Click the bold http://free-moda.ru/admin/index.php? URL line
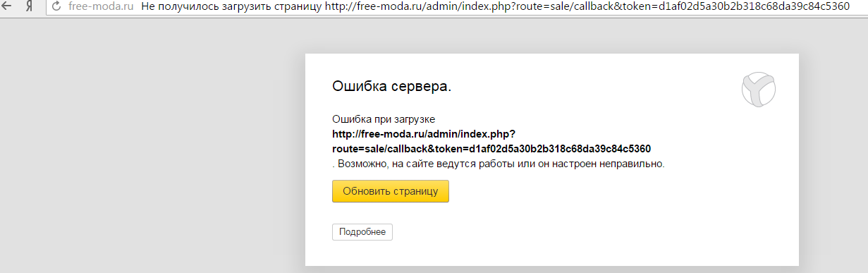The height and width of the screenshot is (273, 868). point(424,133)
